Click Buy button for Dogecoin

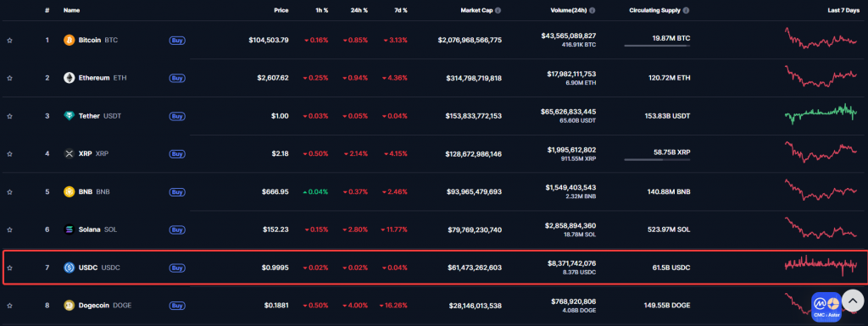click(x=177, y=305)
